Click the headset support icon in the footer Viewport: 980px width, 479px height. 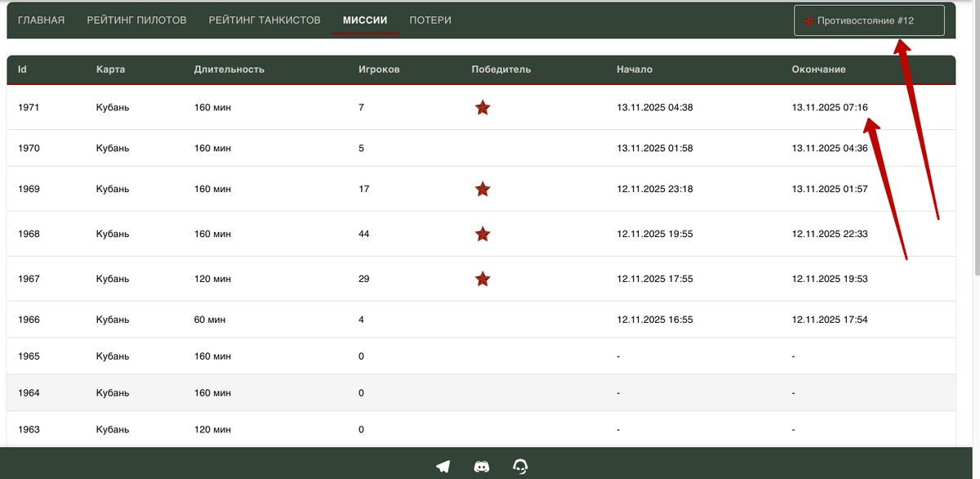click(520, 467)
